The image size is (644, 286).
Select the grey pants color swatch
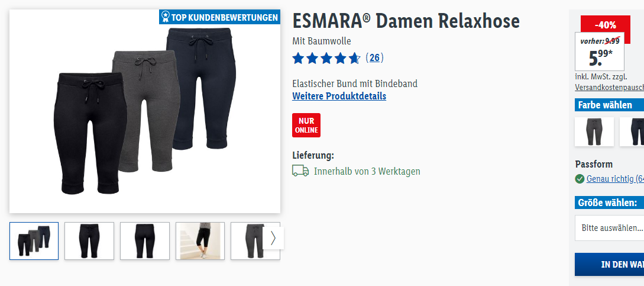(594, 131)
